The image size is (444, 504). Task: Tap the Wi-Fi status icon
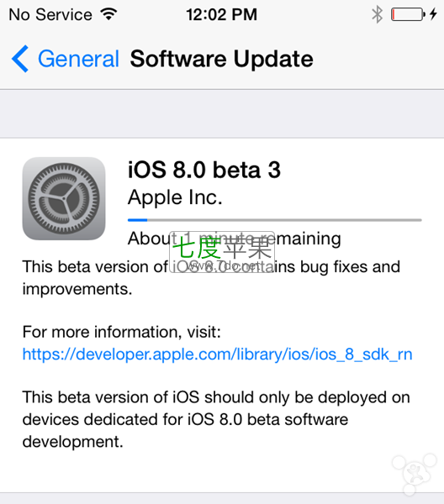tap(108, 14)
